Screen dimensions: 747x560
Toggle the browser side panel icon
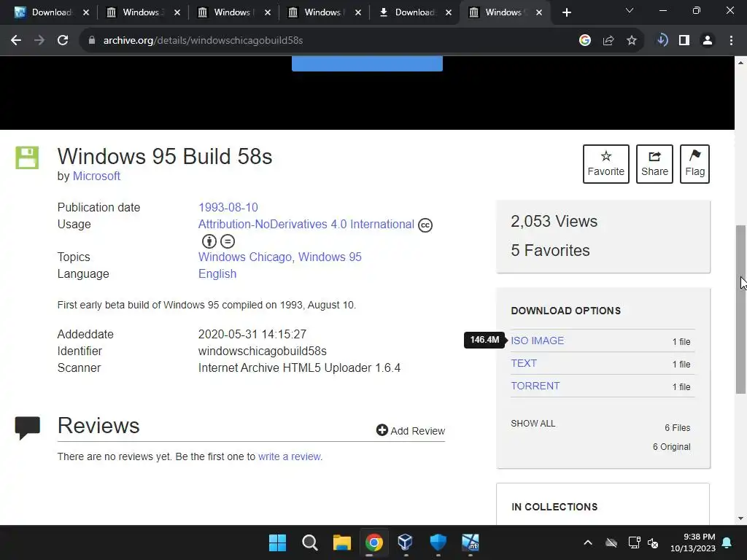[x=684, y=41]
